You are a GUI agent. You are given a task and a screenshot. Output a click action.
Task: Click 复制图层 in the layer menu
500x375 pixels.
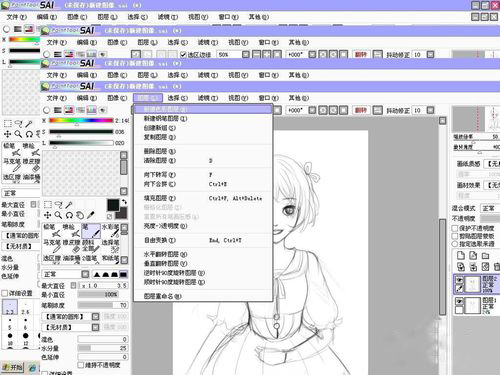pyautogui.click(x=159, y=137)
